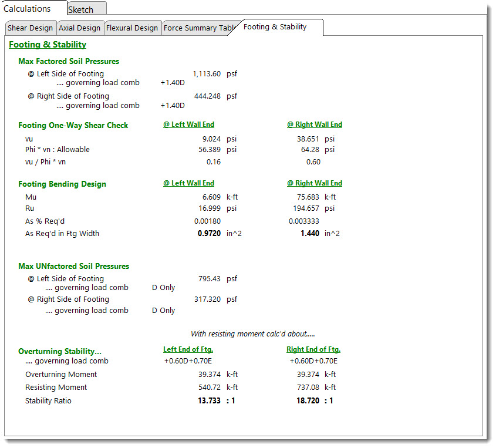Click the Max UNfactored Soil Pressures heading

pos(73,266)
